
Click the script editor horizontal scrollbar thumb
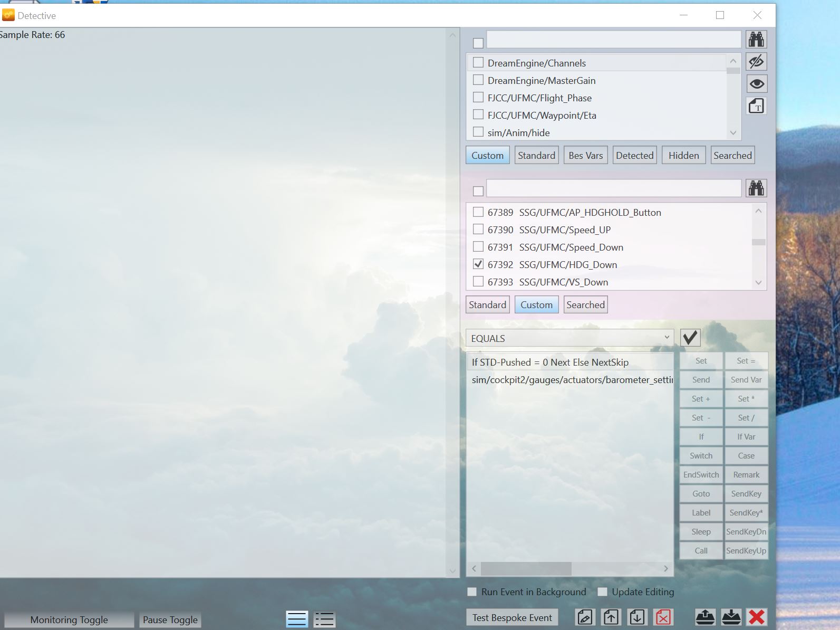(x=526, y=568)
